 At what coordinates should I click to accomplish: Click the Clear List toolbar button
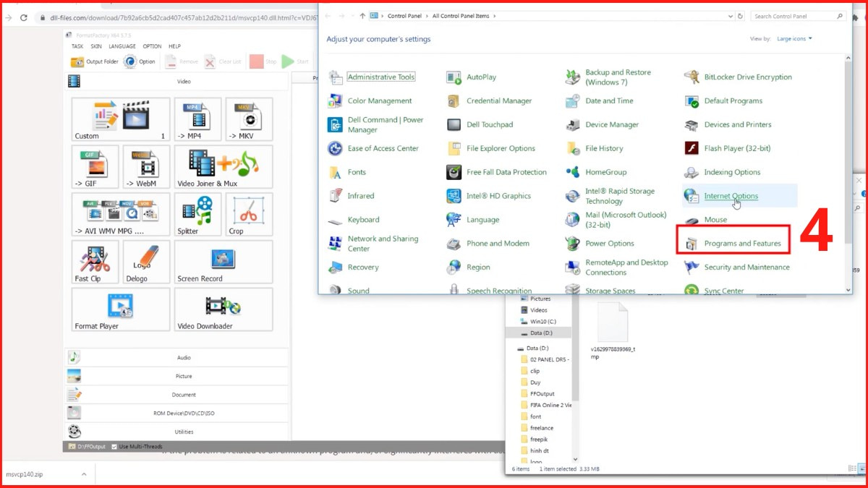point(223,61)
